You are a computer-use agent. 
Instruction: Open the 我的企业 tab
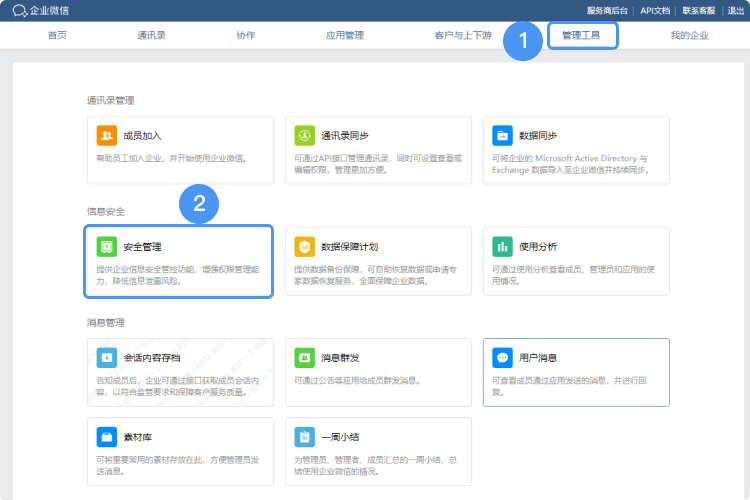pyautogui.click(x=690, y=35)
